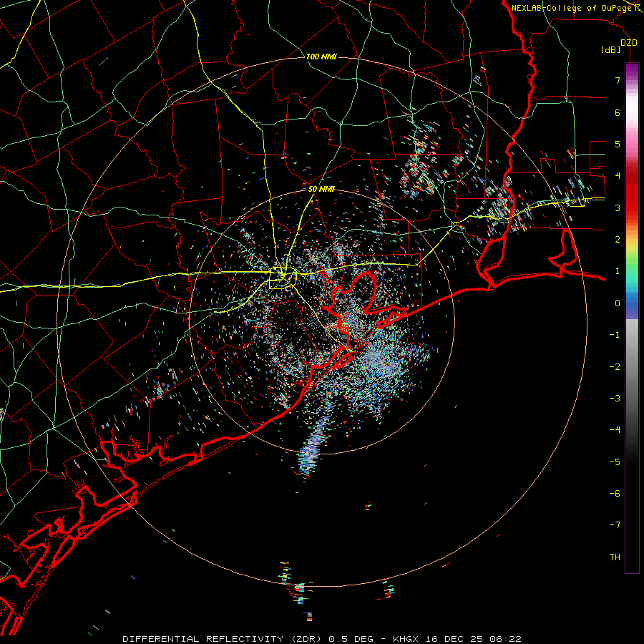Click the -1 value on color scale
This screenshot has height=644, width=644.
coord(615,335)
